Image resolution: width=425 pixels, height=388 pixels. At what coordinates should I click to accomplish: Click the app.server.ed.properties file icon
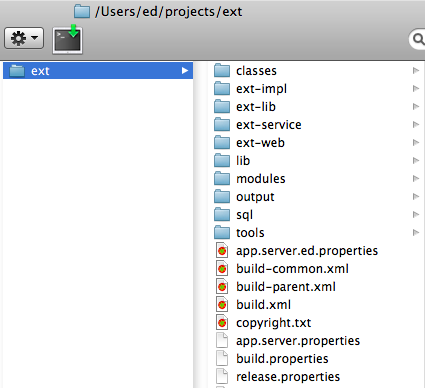coord(222,251)
